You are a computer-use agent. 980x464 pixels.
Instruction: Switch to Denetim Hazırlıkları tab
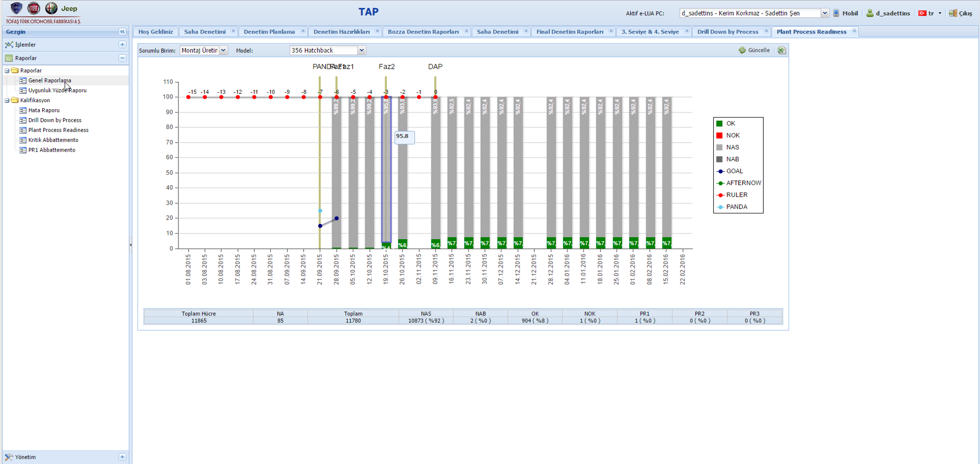pyautogui.click(x=341, y=32)
